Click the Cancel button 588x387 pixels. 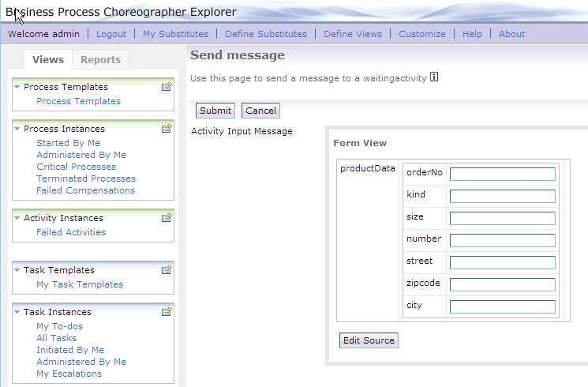(x=260, y=111)
